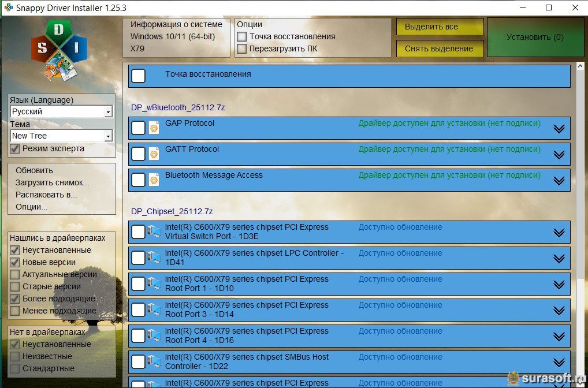Image resolution: width=588 pixels, height=388 pixels.
Task: Click the DP_wBluetooth_25112.7z pack header
Action: click(178, 107)
